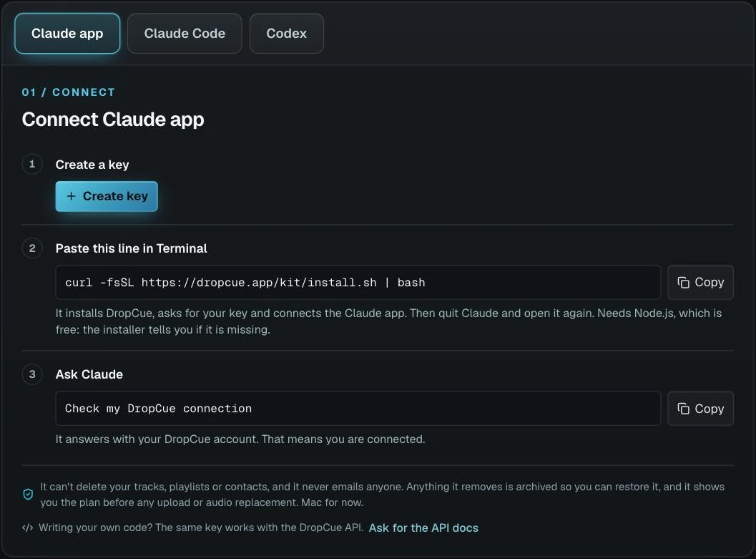The height and width of the screenshot is (559, 756).
Task: Open the Ask for the API docs link
Action: [423, 528]
